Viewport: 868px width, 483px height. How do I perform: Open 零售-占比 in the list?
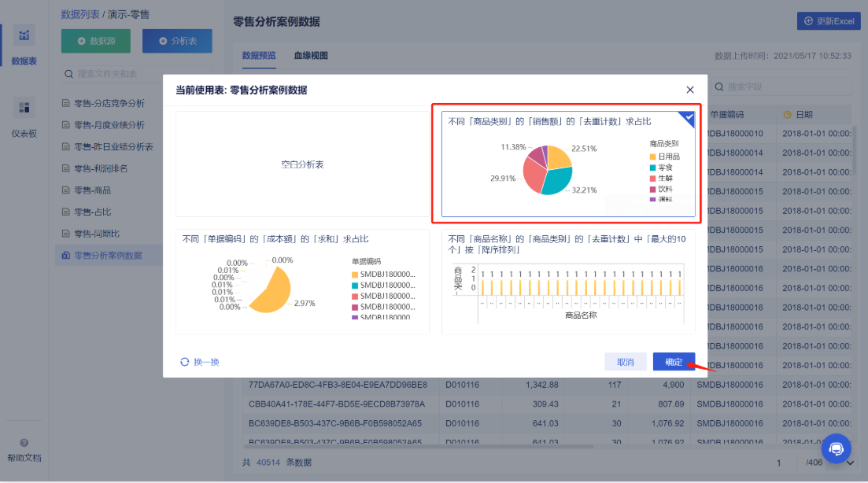point(92,212)
